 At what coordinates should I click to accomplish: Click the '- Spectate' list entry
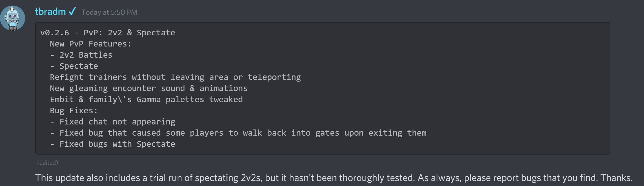[74, 66]
